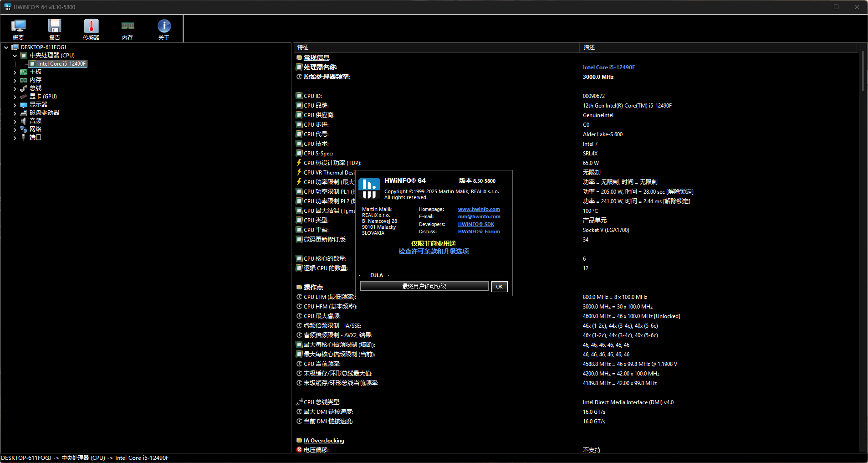Open the HWiNFO® Forum link
Viewport: 868px width, 463px height.
(x=479, y=231)
